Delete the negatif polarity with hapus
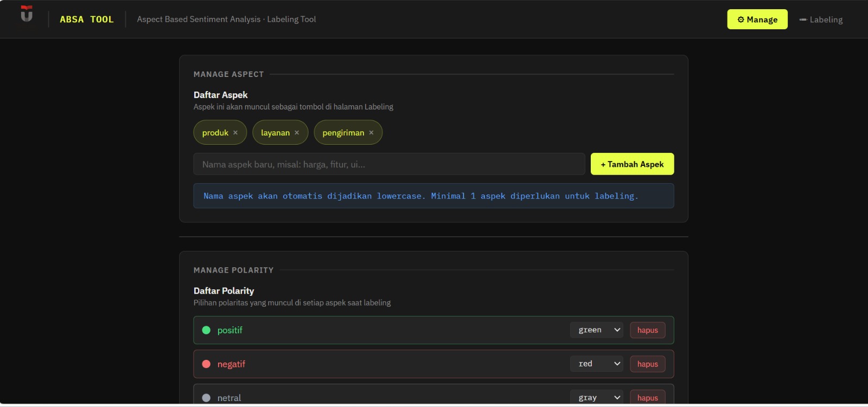The image size is (868, 407). pos(648,364)
